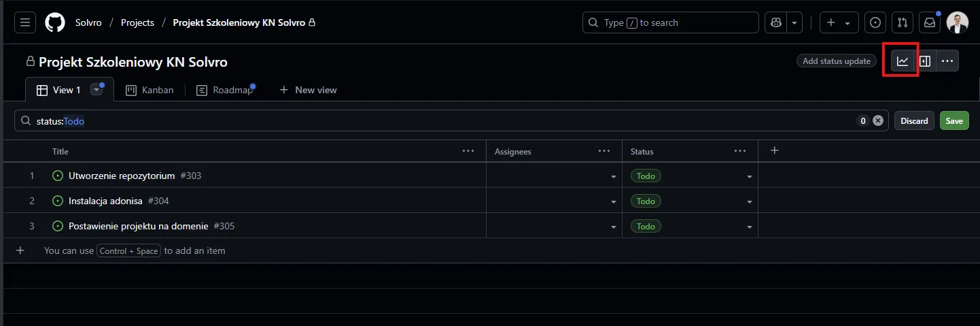Open the Pull Requests icon in header
This screenshot has height=326, width=980.
(902, 22)
